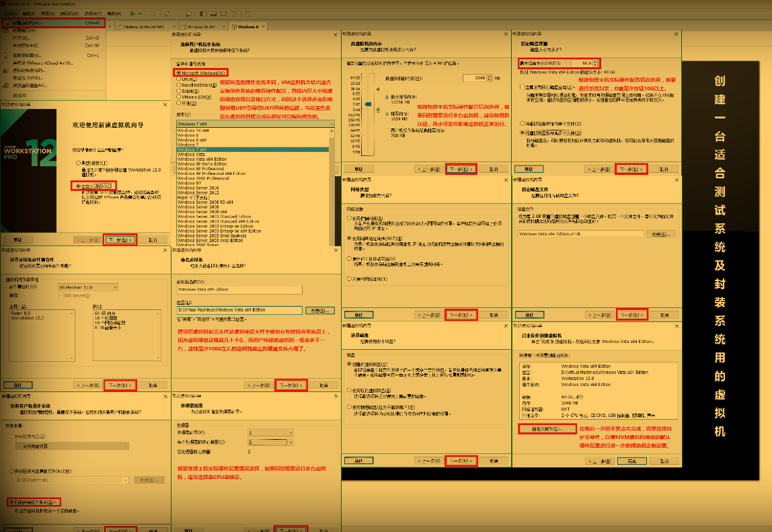
Task: Switch to the Windows 10 x64 tab
Action: 200,26
